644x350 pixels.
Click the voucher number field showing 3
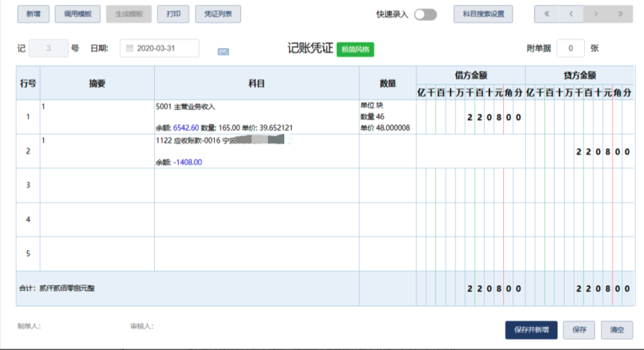(x=48, y=48)
